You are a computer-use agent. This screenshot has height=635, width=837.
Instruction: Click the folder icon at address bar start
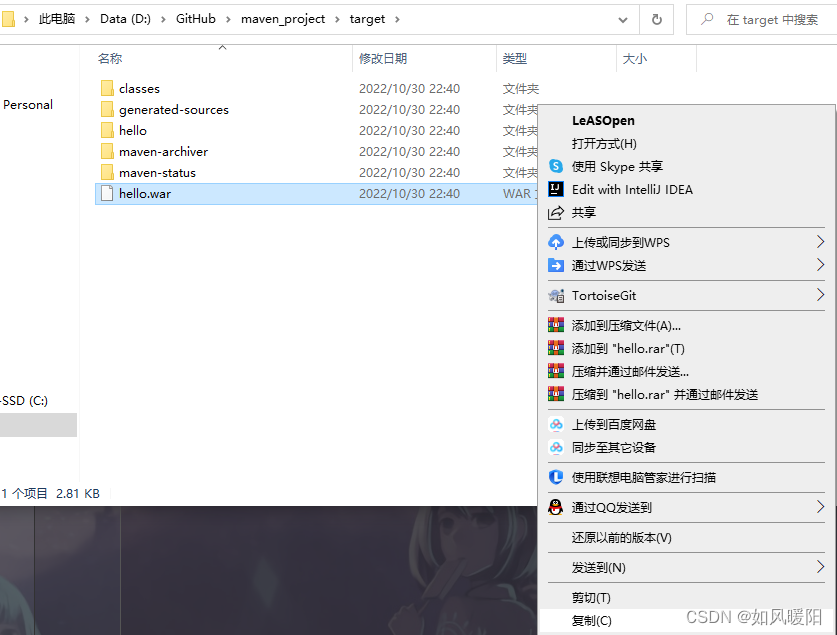7,19
